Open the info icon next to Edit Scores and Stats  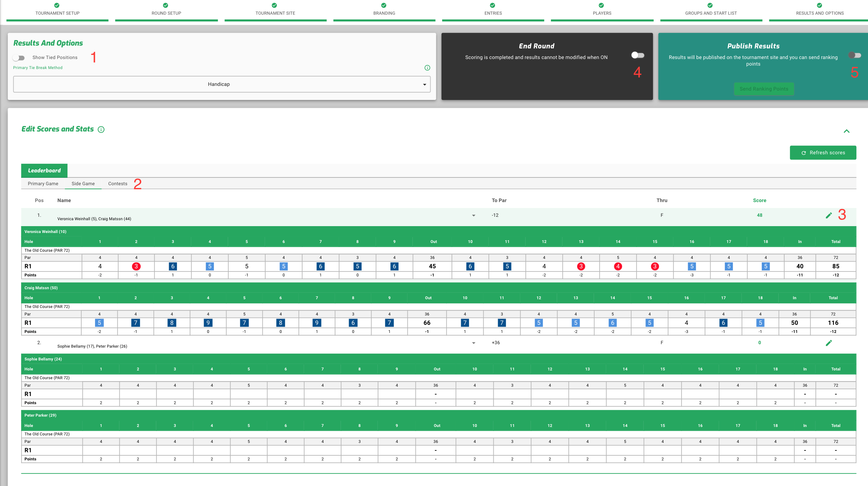click(x=101, y=129)
